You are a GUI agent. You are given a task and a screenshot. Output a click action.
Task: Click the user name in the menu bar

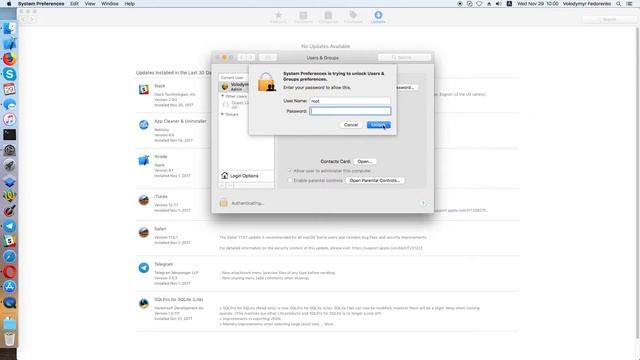click(587, 4)
